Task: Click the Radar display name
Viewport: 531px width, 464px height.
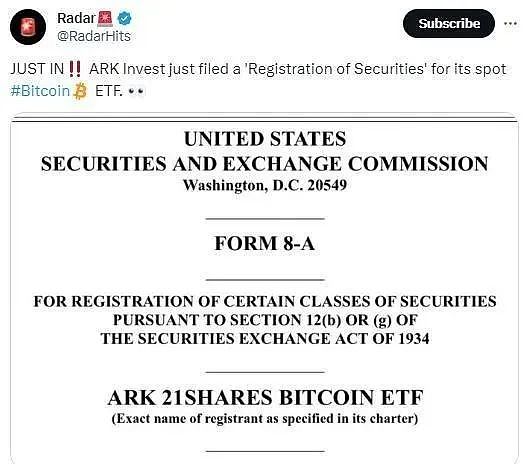Action: click(x=76, y=18)
